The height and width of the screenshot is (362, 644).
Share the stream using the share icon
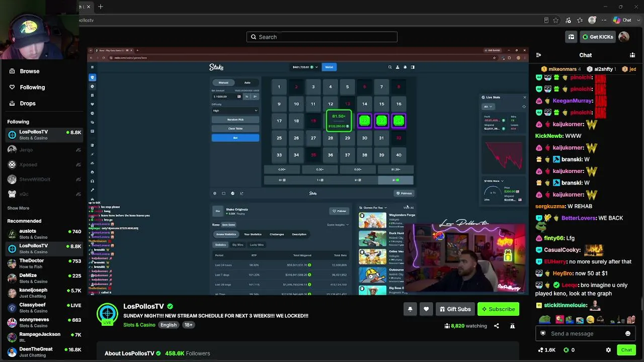click(x=496, y=326)
